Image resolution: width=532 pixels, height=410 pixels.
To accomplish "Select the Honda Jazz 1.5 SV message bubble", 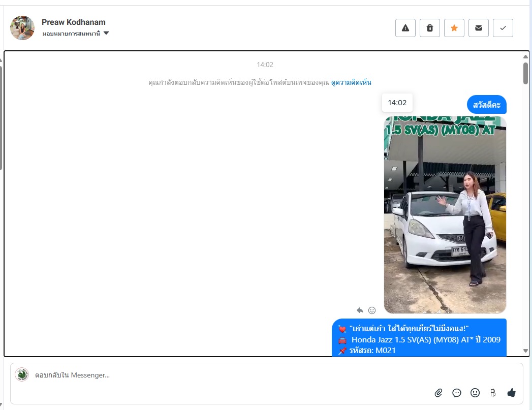I will [x=419, y=338].
